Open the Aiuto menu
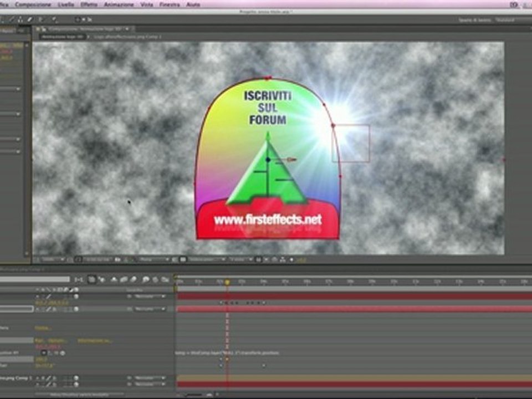Image resolution: width=532 pixels, height=399 pixels. [x=193, y=5]
